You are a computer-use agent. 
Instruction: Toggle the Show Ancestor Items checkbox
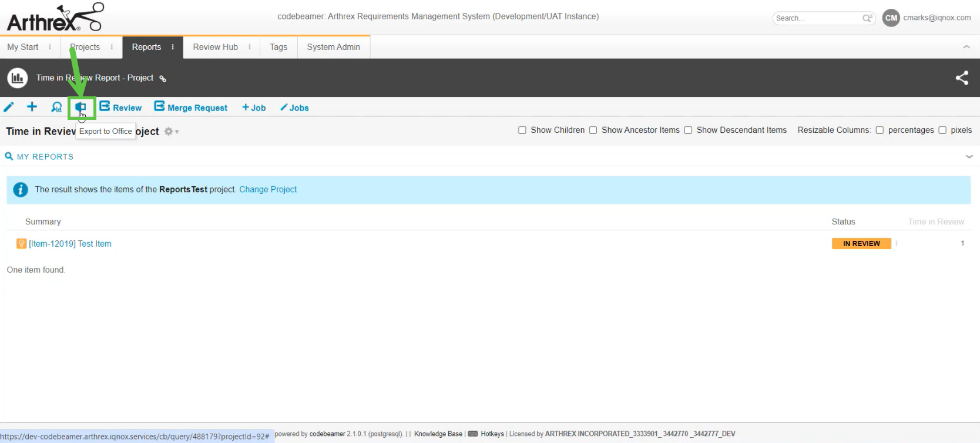[x=593, y=130]
